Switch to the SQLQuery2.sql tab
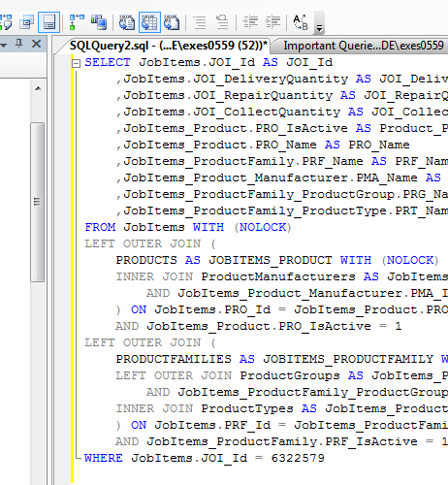The image size is (448, 485). (169, 46)
